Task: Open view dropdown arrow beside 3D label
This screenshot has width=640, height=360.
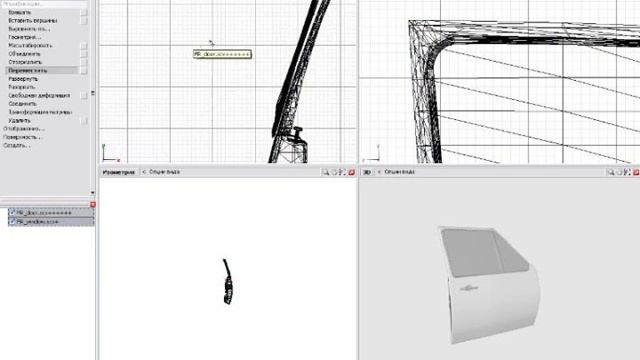Action: coord(379,172)
